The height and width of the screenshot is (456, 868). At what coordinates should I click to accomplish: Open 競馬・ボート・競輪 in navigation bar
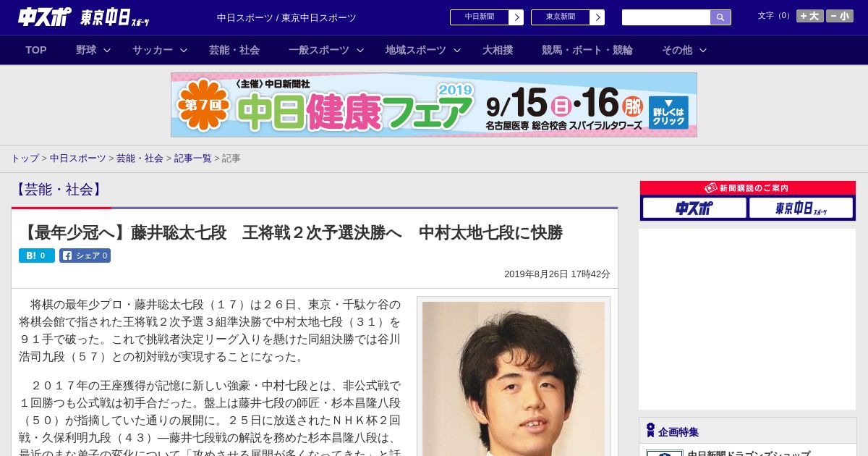(587, 50)
